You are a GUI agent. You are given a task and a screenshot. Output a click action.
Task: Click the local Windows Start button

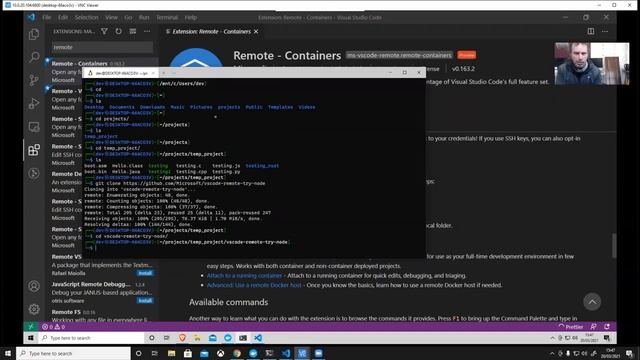coord(8,353)
